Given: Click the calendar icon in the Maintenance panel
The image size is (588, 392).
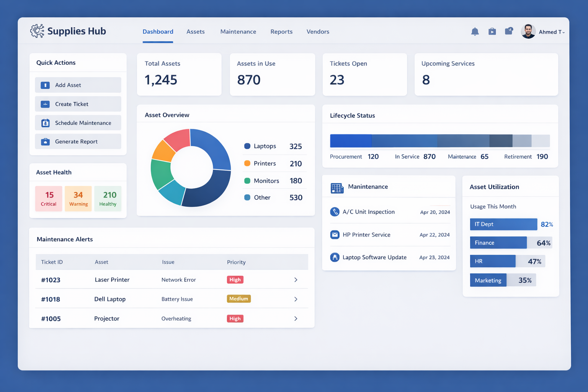Looking at the screenshot, I should pos(336,188).
